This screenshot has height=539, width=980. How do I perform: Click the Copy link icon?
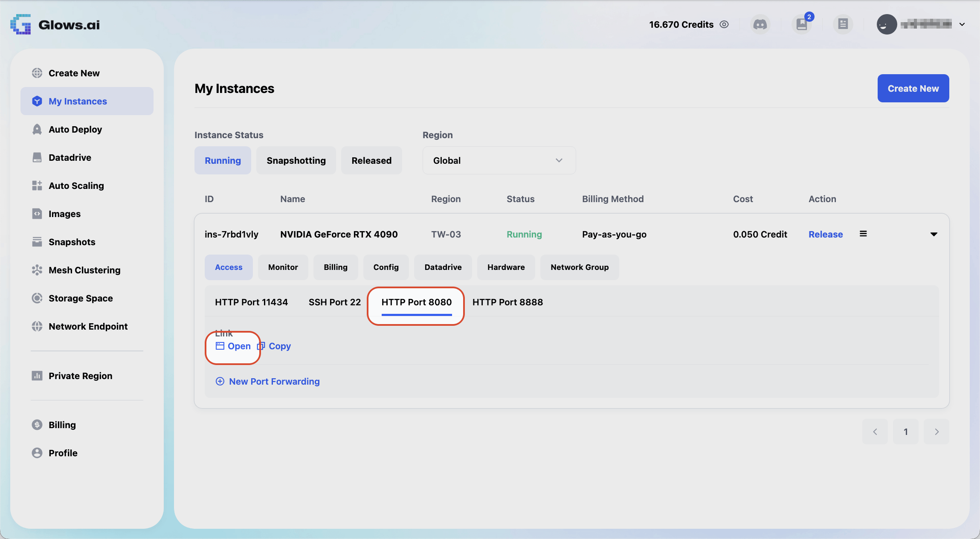coord(261,346)
